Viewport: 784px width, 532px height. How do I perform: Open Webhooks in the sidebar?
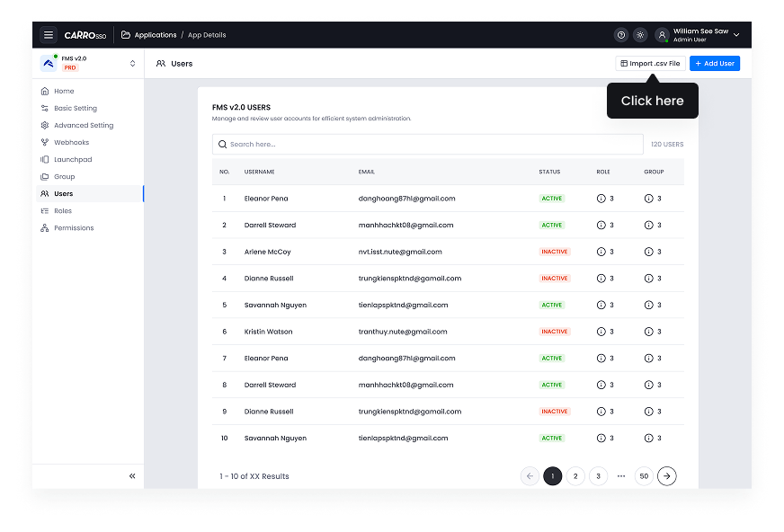click(x=71, y=142)
